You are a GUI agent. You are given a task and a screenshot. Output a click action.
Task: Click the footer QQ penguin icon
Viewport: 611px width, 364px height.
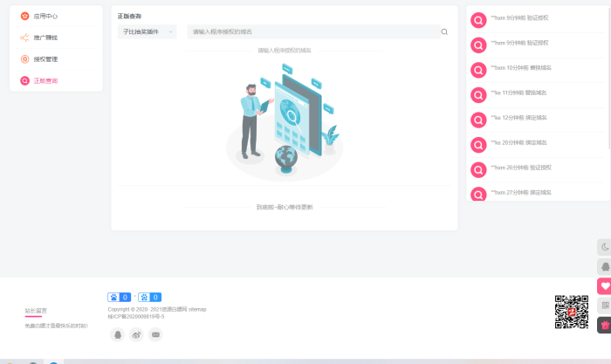click(x=117, y=334)
